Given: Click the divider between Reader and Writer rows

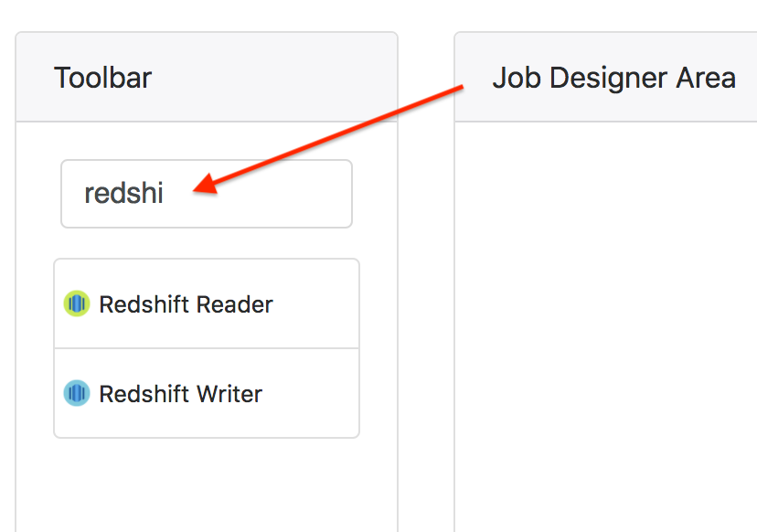Looking at the screenshot, I should [x=207, y=348].
